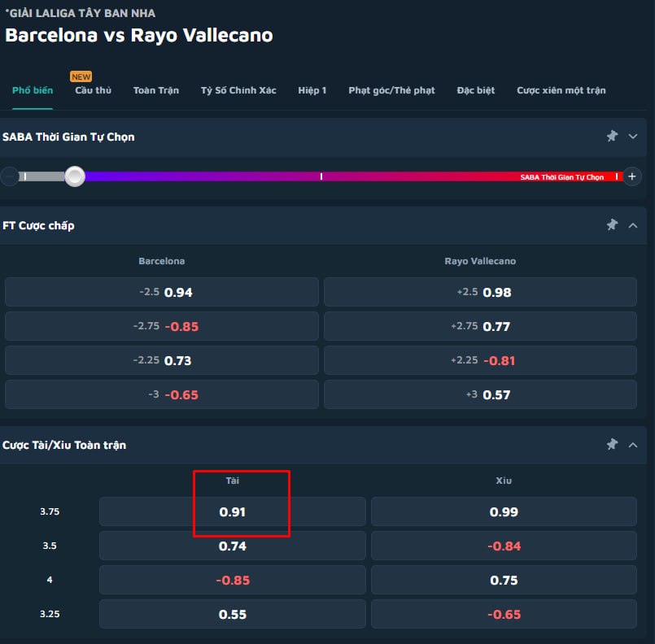Viewport: 655px width, 644px height.
Task: Click the minus button on time slider
Action: (x=9, y=176)
